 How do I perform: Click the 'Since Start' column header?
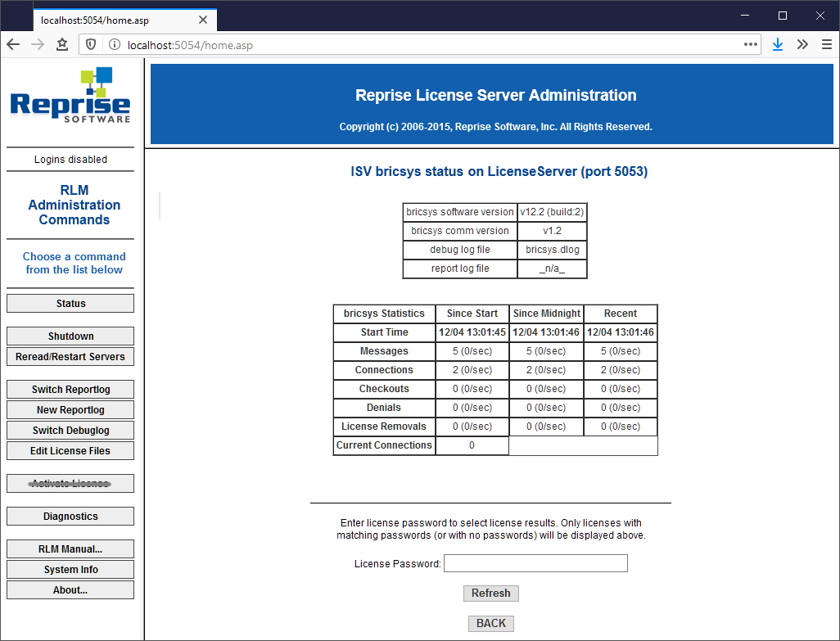click(472, 314)
